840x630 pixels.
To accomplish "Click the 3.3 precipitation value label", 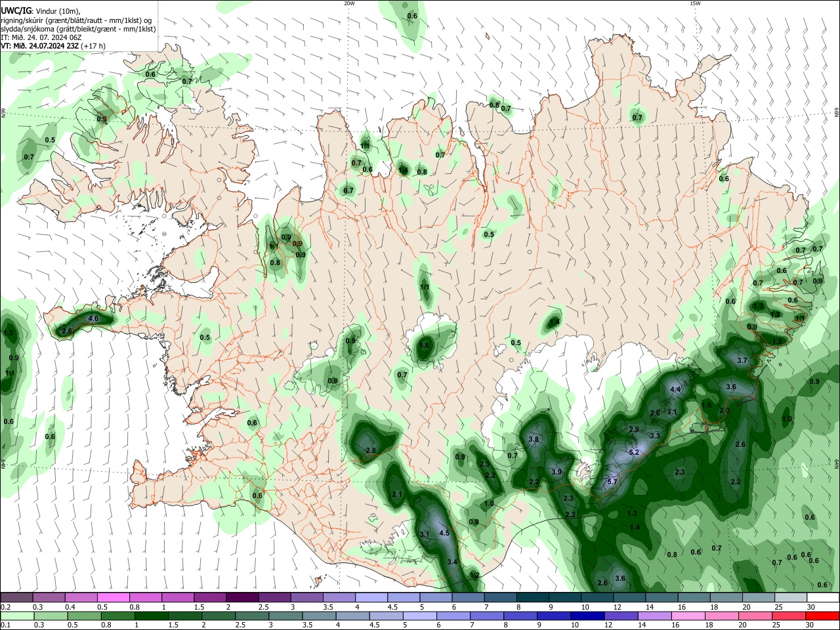I will [655, 436].
